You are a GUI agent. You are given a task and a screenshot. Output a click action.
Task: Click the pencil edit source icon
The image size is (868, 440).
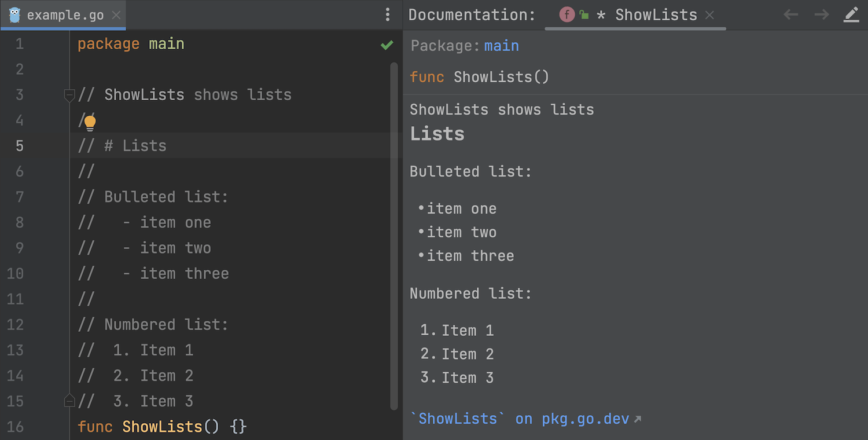point(851,15)
